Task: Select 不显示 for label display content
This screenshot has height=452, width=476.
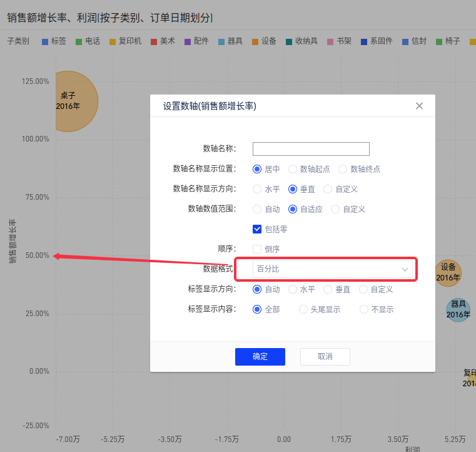Action: point(364,309)
